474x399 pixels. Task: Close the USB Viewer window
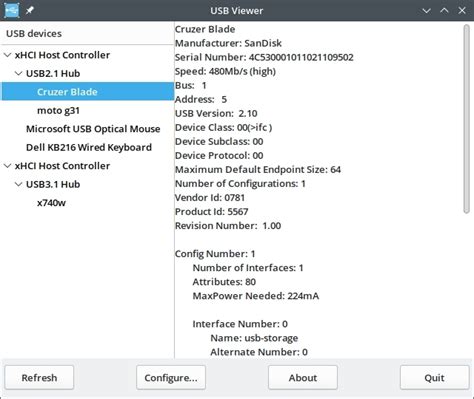[462, 11]
